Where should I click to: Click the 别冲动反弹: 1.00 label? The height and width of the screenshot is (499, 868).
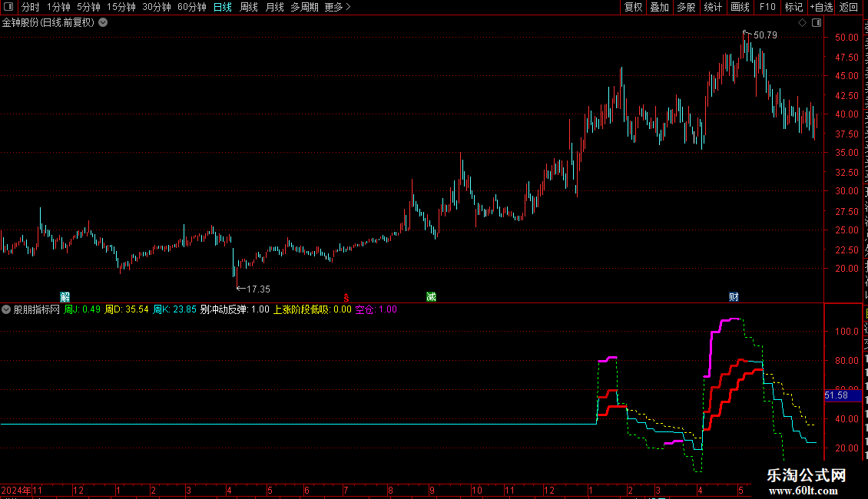[235, 310]
